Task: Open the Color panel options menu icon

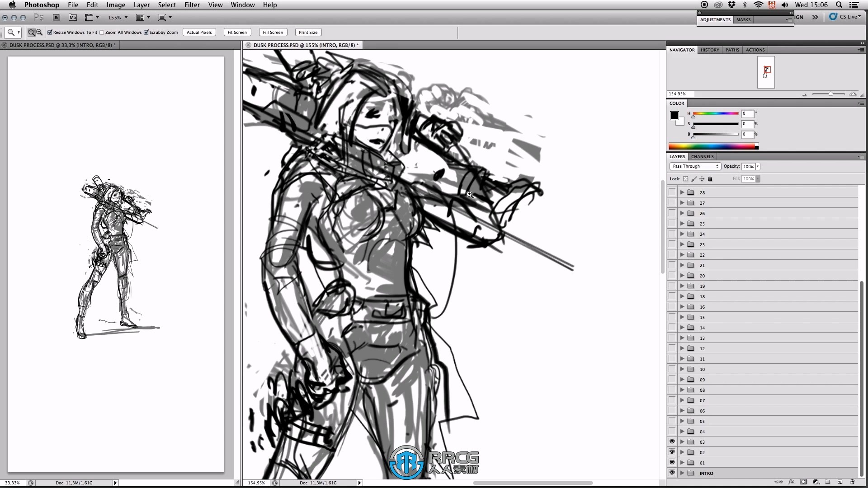Action: (861, 103)
